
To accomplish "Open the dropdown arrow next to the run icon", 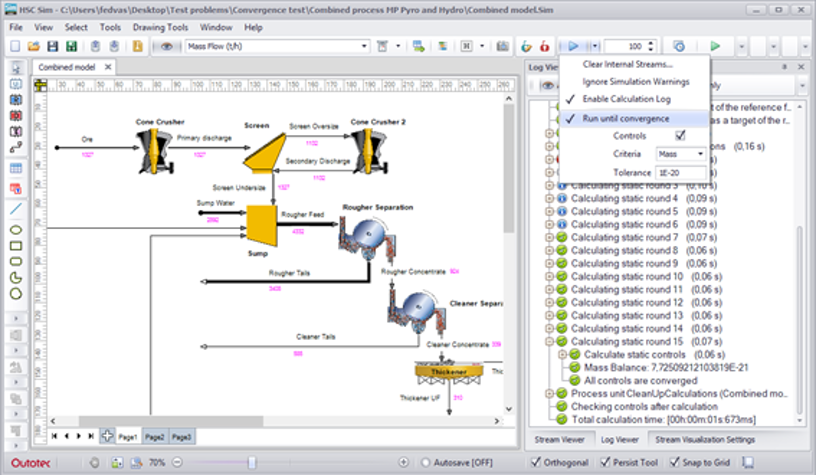I will coord(595,46).
